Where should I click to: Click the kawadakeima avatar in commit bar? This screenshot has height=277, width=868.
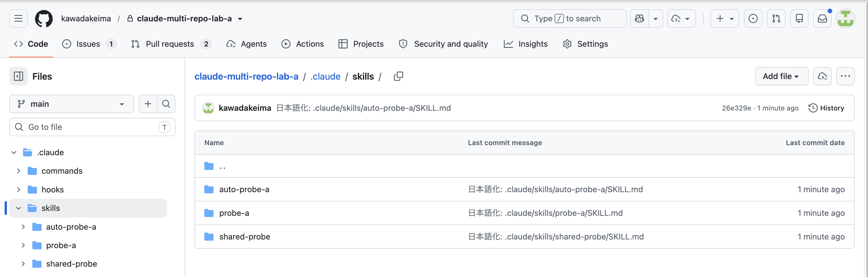click(208, 108)
